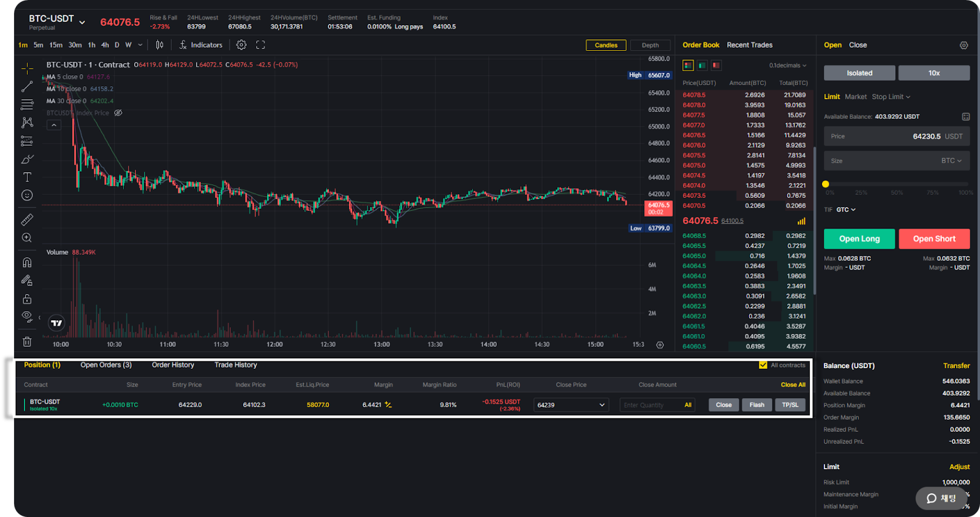Image resolution: width=980 pixels, height=517 pixels.
Task: Toggle chart fullscreen mode
Action: 260,45
